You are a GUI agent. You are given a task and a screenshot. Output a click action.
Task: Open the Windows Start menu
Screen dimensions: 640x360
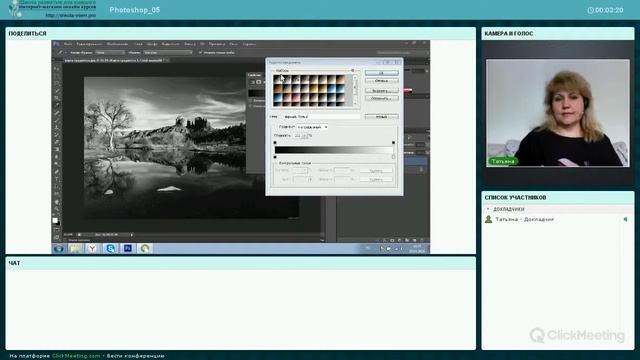[x=58, y=248]
